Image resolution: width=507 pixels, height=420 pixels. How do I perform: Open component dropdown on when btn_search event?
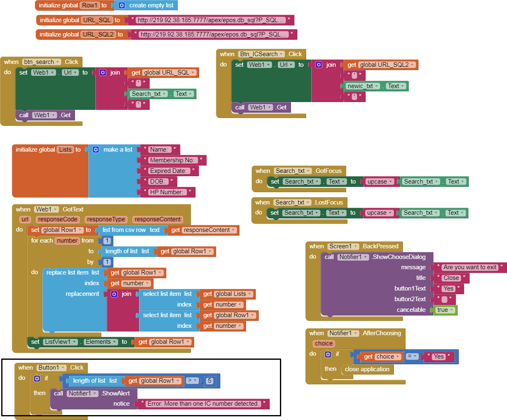coord(57,62)
